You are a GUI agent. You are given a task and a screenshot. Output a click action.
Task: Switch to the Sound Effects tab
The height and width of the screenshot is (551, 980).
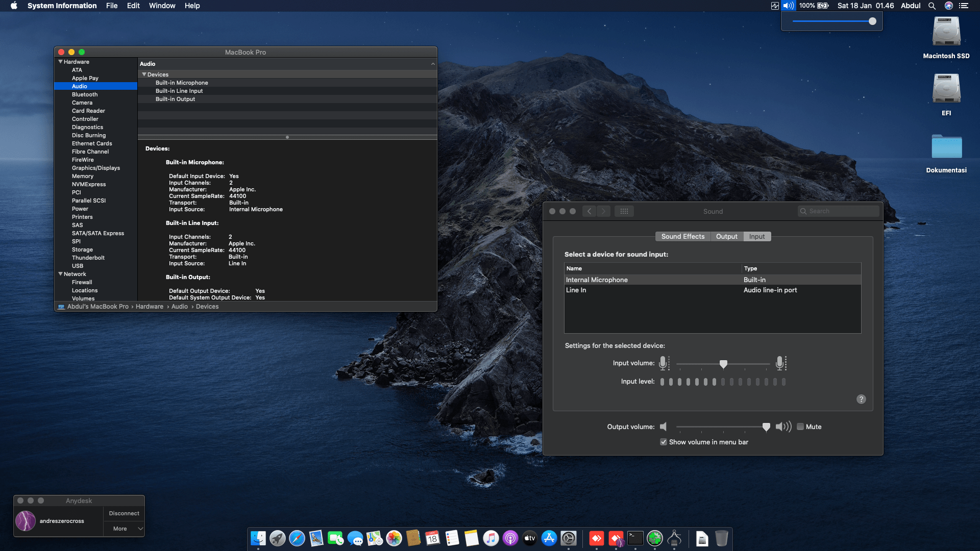(x=683, y=236)
